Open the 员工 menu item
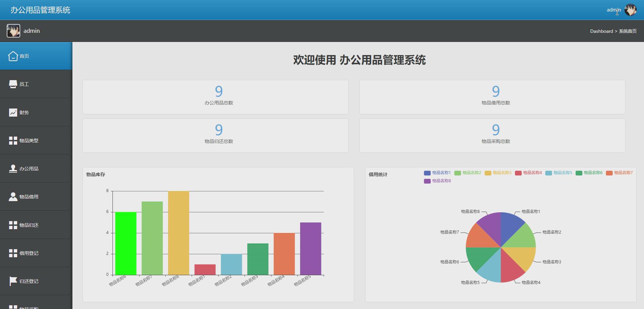This screenshot has height=309, width=644. coord(36,84)
